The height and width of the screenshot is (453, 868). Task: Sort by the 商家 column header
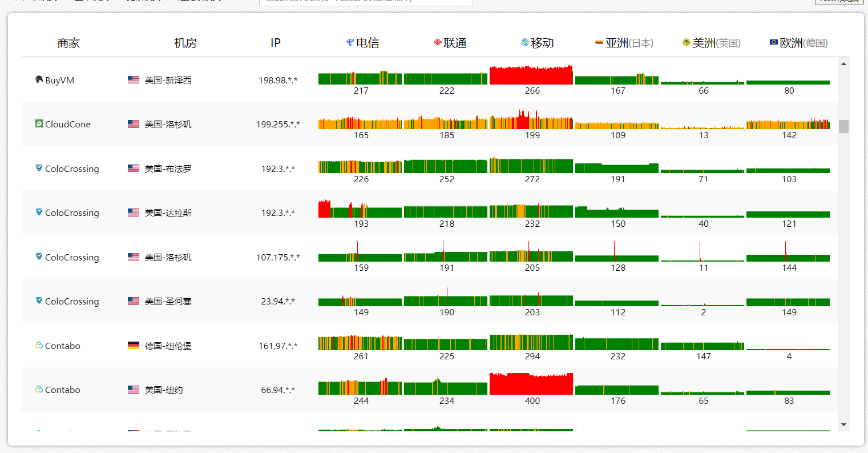[x=68, y=43]
